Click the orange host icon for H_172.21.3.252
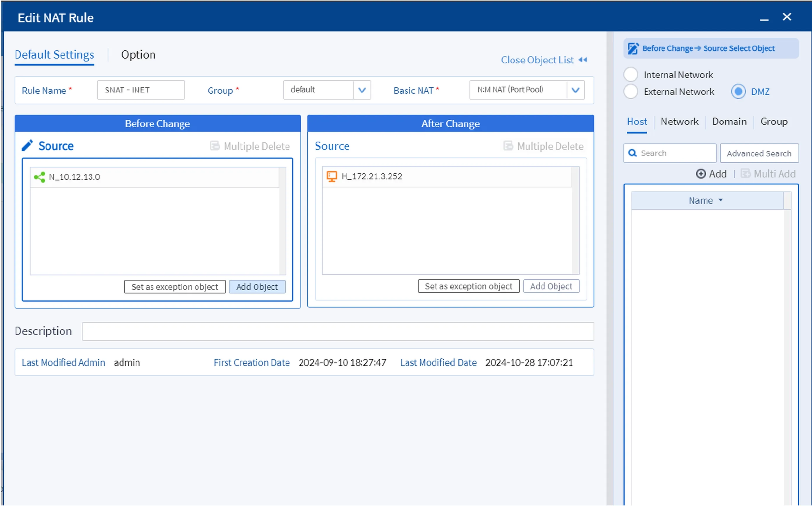 [331, 176]
